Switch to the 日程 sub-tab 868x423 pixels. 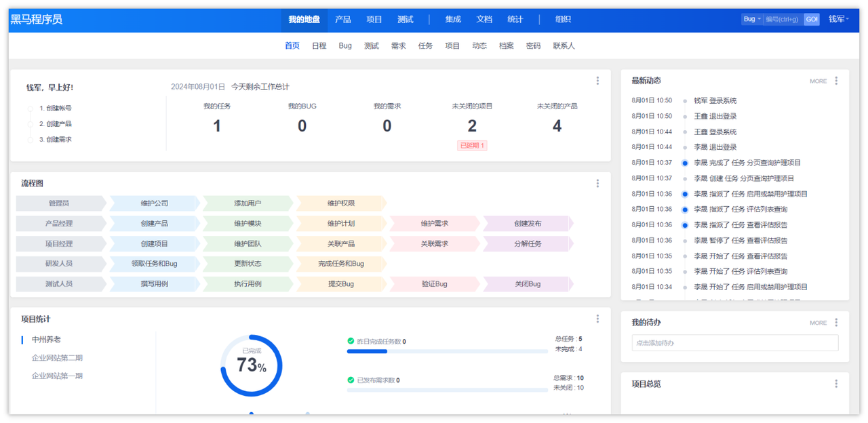(x=319, y=46)
